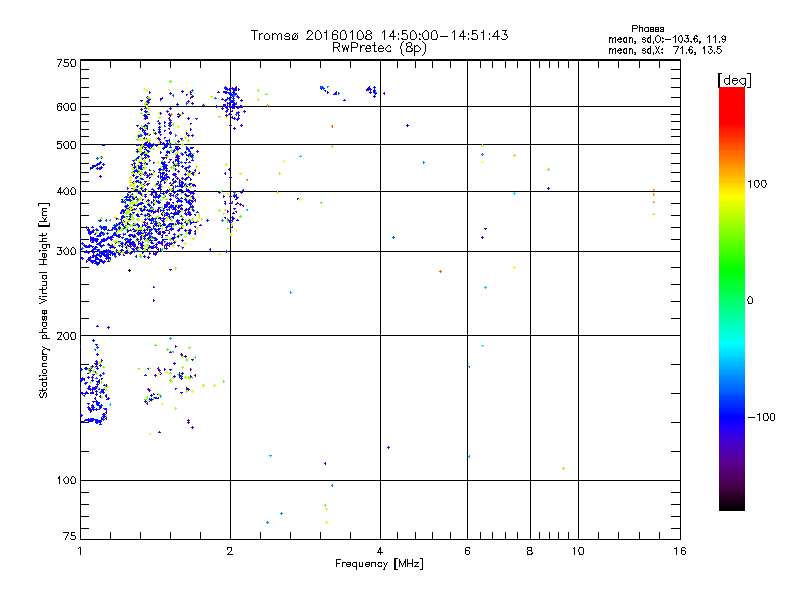Click the x-axis tick label '2'
This screenshot has height=600, width=800.
click(x=230, y=551)
